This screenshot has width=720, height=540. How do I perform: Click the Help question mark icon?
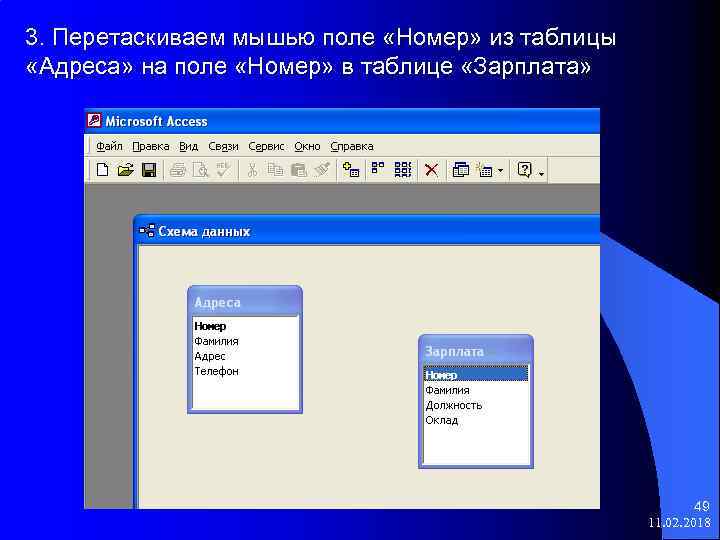click(x=524, y=170)
